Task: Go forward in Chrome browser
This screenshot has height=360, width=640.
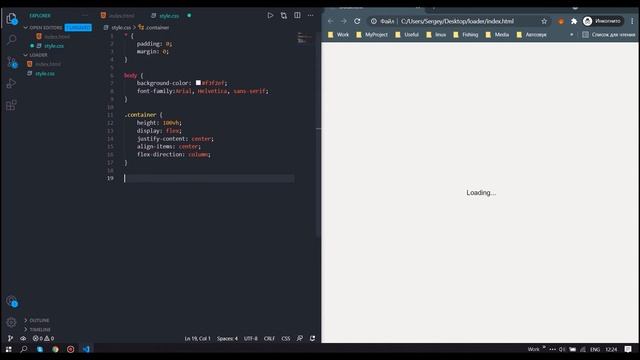Action: coord(344,21)
